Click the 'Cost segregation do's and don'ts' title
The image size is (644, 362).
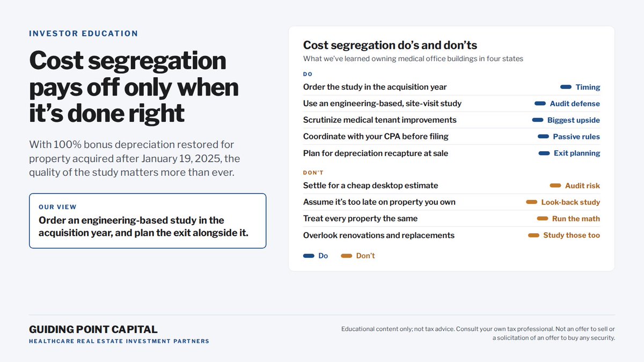(x=390, y=46)
